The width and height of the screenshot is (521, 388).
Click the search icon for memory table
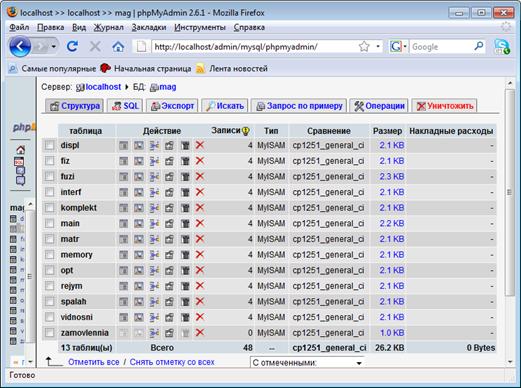click(x=139, y=255)
